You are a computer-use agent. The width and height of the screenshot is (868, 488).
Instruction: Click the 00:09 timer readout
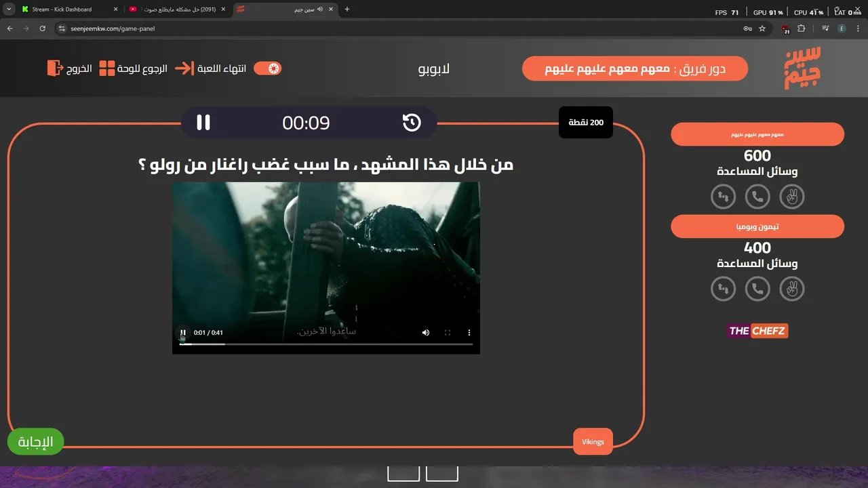tap(306, 123)
